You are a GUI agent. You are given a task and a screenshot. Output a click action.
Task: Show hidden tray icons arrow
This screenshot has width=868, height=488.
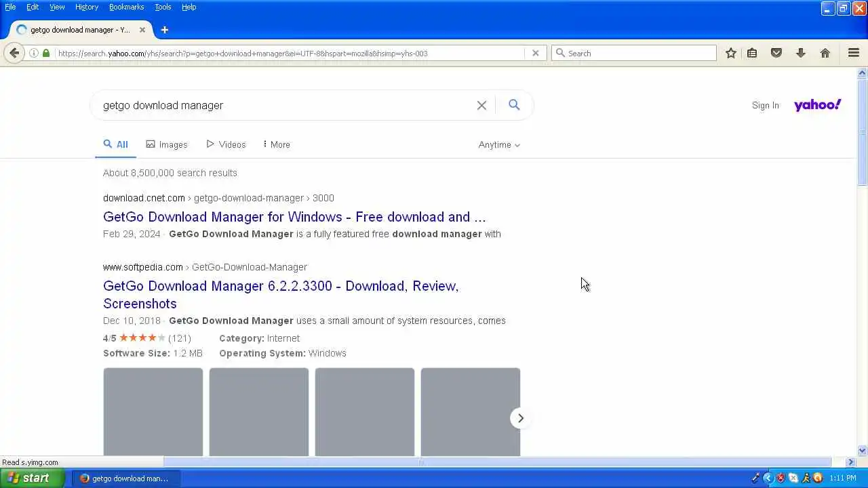point(768,478)
